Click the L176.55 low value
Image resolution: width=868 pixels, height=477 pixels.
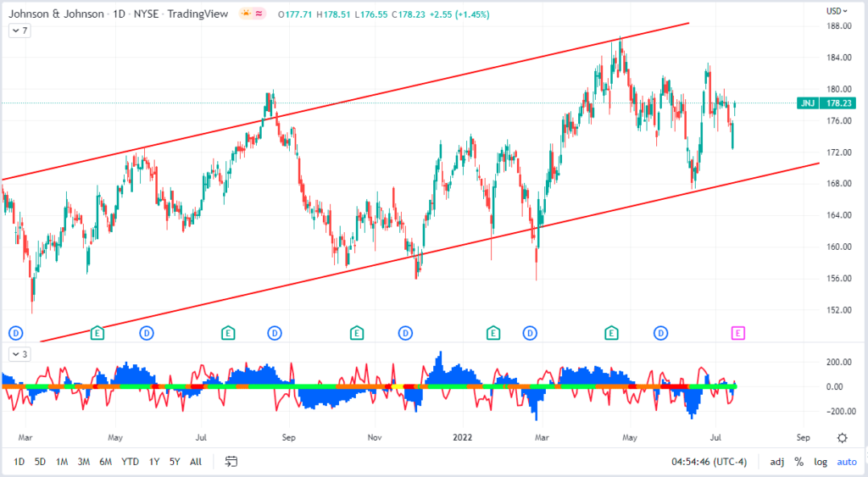(x=371, y=14)
